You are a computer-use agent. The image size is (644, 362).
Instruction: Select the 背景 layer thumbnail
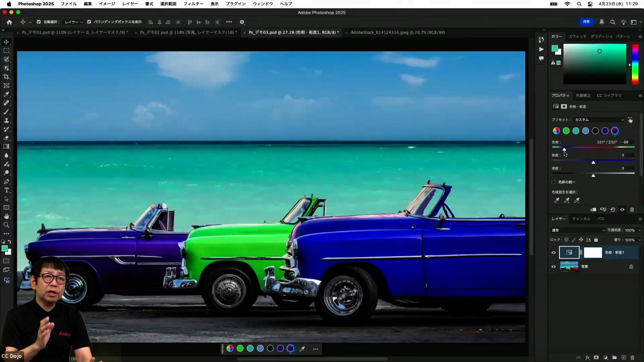(569, 267)
